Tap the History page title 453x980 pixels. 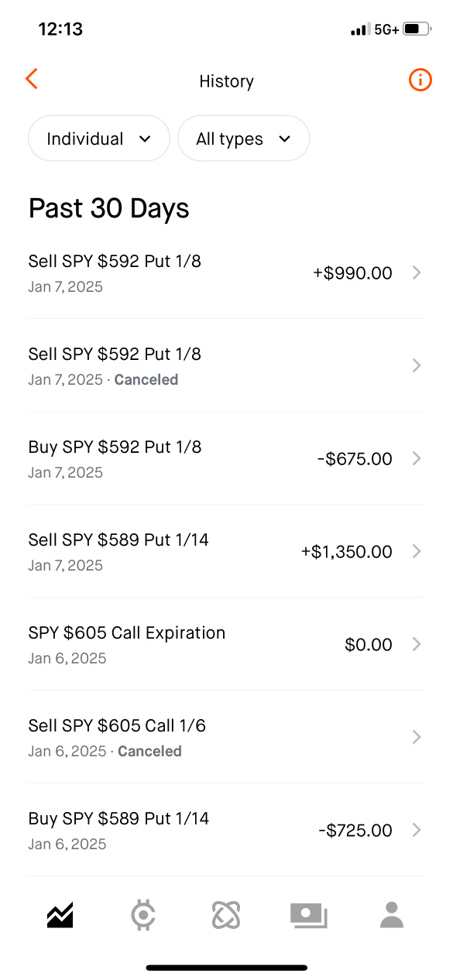pos(226,81)
